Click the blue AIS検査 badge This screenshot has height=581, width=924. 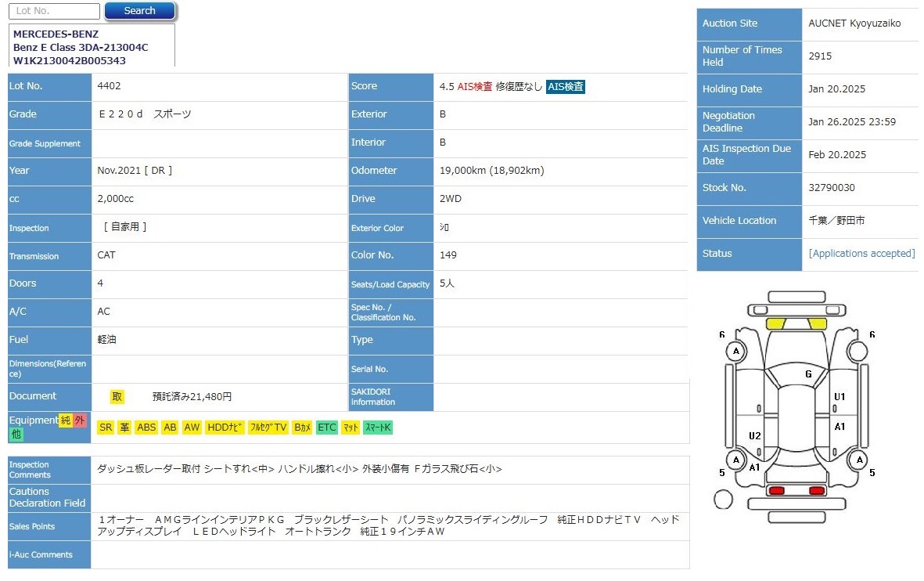[x=565, y=87]
